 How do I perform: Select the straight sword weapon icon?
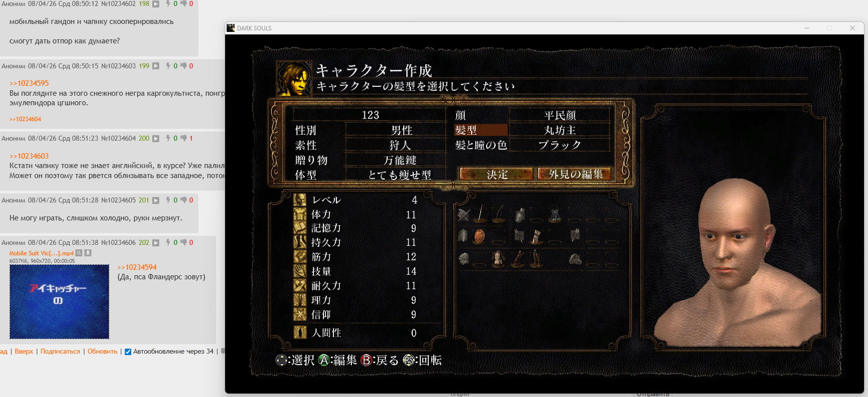[480, 214]
